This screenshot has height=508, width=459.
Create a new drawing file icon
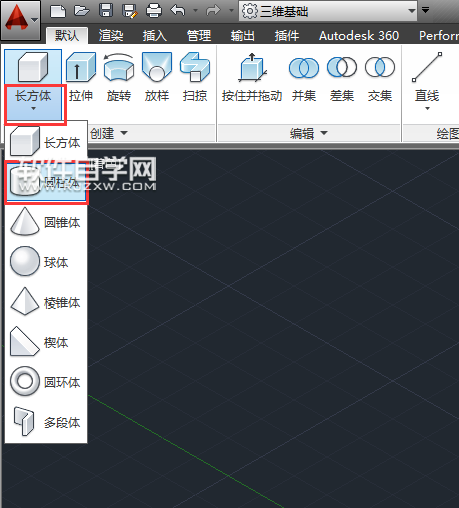click(58, 11)
